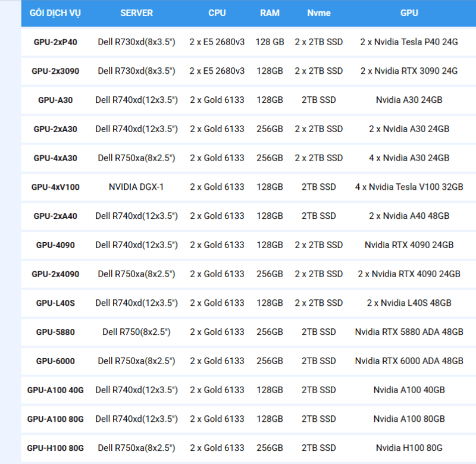The image size is (476, 464).
Task: Click 4 x Nvidia A30 24GB cell
Action: (409, 158)
